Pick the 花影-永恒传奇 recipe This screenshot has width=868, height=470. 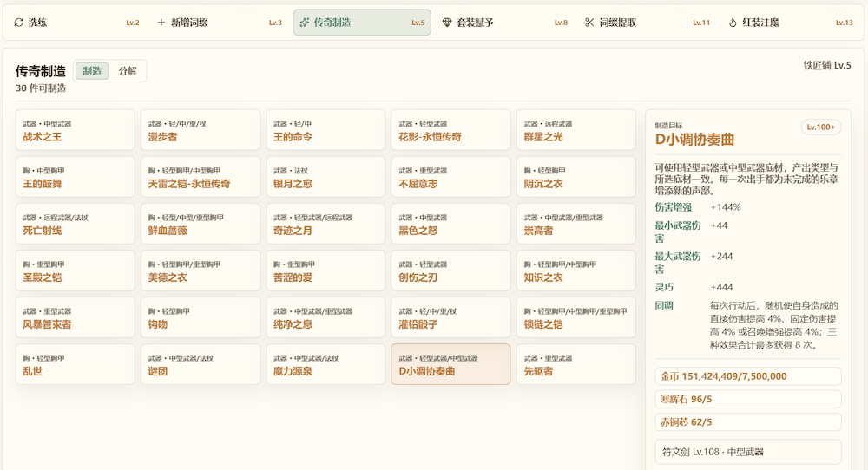click(450, 130)
